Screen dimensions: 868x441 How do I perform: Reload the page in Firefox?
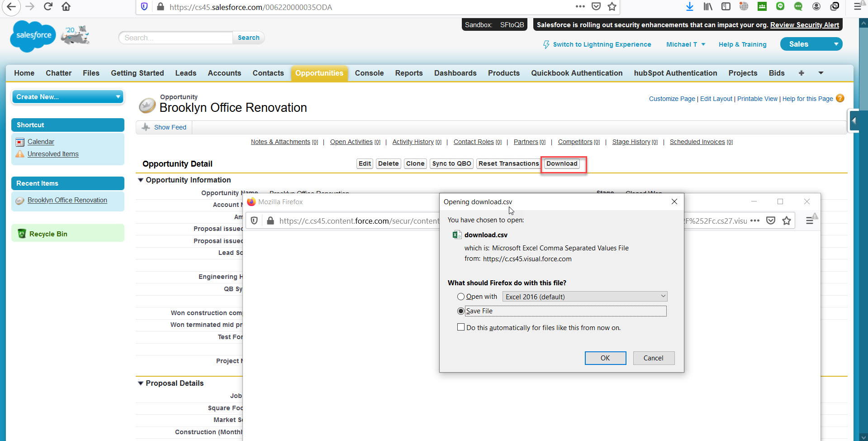[x=48, y=7]
